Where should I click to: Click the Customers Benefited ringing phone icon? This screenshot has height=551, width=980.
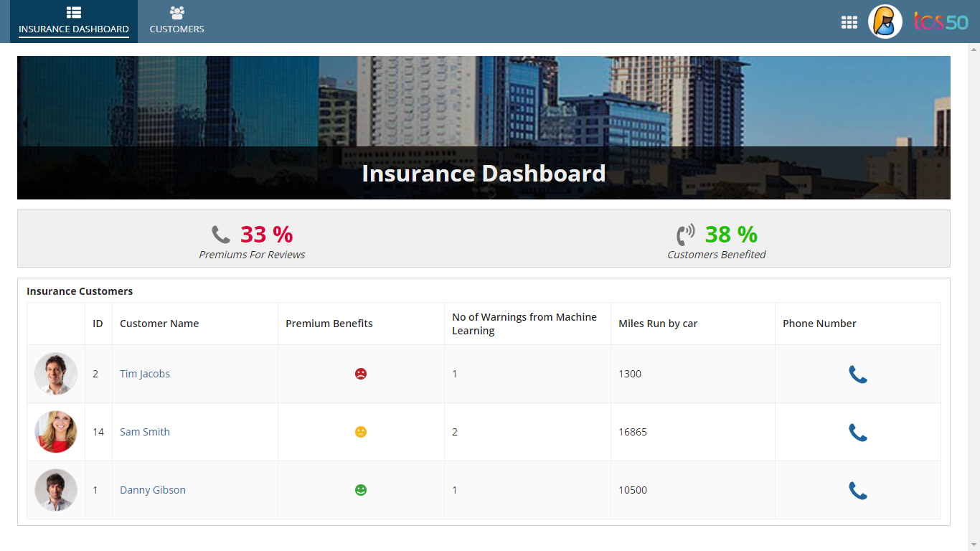(x=687, y=233)
